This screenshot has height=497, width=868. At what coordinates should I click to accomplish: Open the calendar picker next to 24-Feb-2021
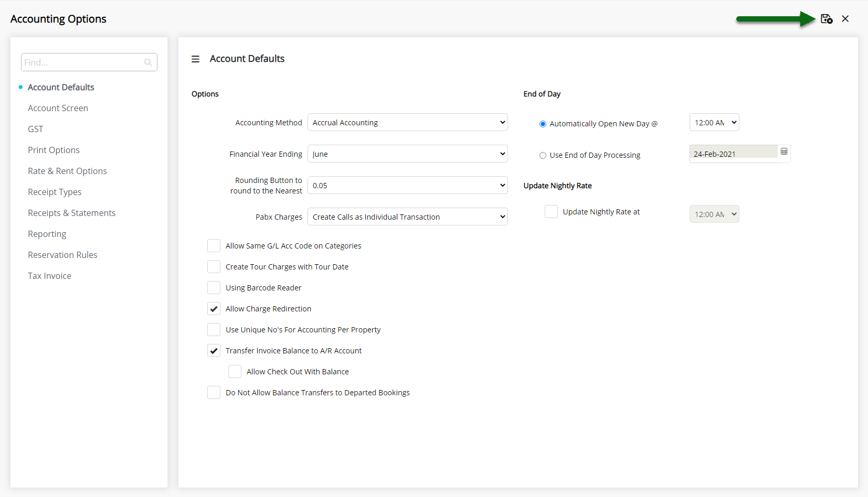[784, 152]
